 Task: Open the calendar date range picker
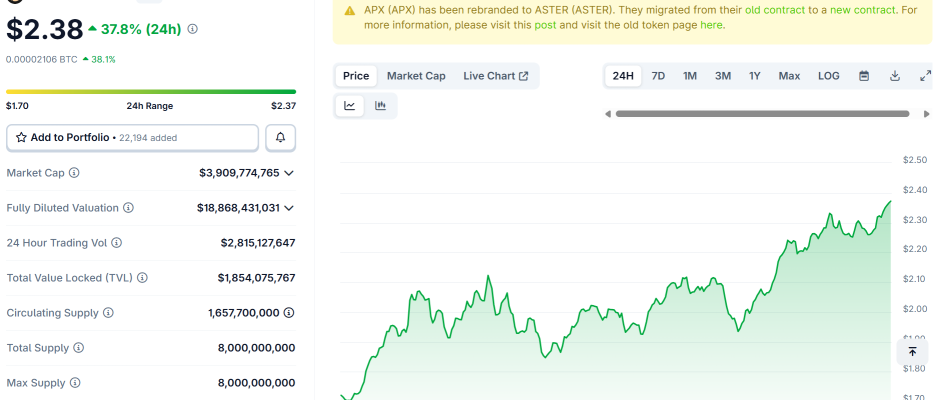tap(864, 76)
